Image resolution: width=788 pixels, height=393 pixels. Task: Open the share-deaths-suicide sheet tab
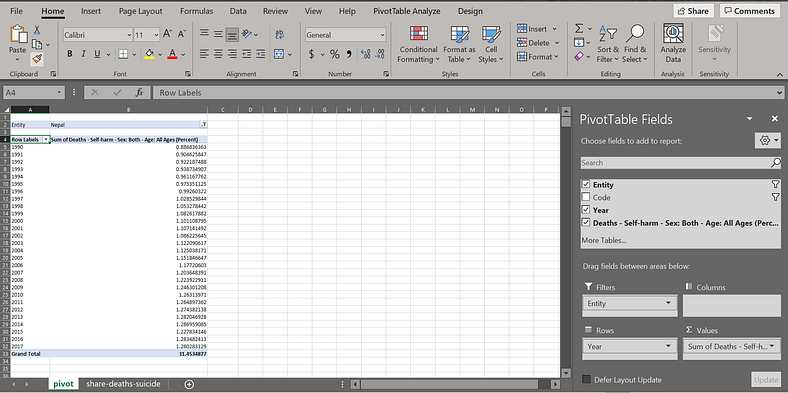point(123,384)
